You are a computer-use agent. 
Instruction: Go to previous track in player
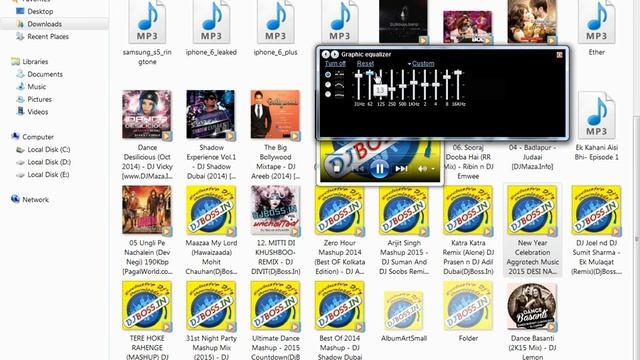358,169
